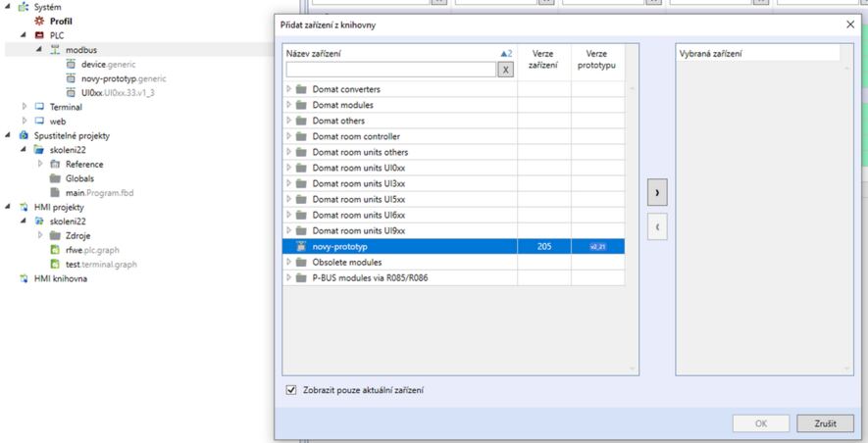Click the Verze prototypu column header

tap(596, 59)
